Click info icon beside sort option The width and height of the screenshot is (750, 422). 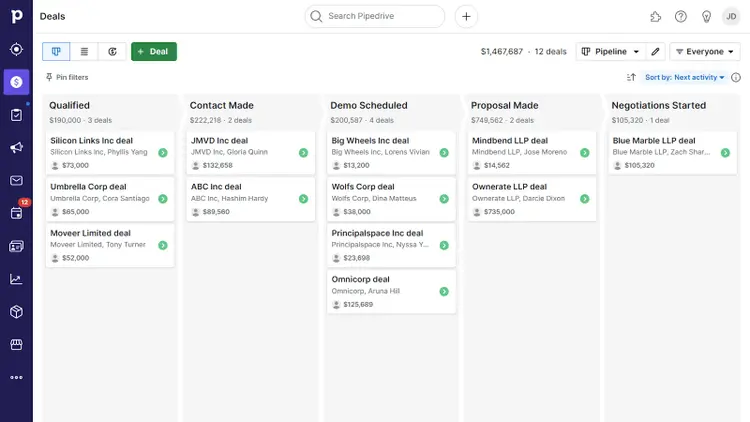click(x=736, y=77)
